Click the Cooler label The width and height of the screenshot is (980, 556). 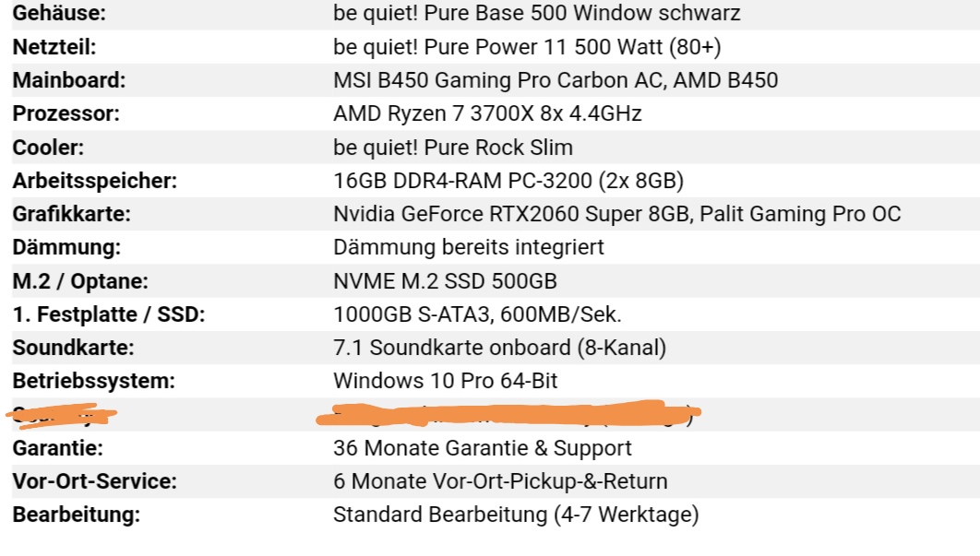click(48, 148)
